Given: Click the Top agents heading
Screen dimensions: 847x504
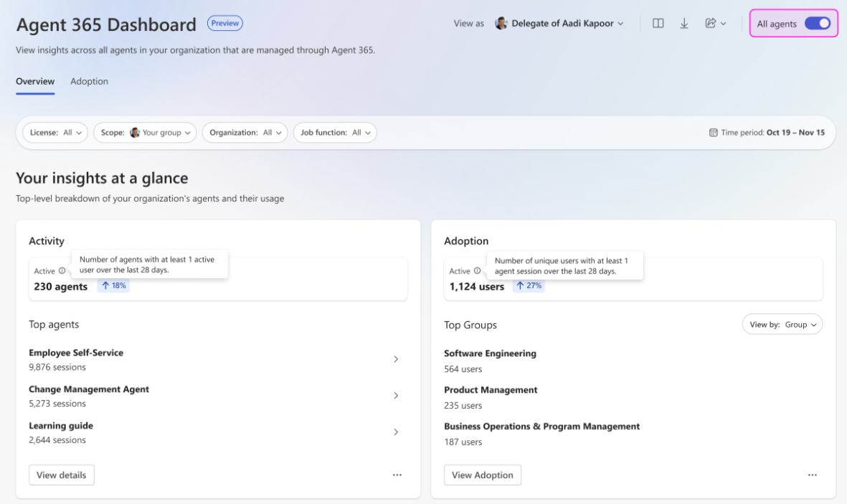Looking at the screenshot, I should (x=54, y=325).
